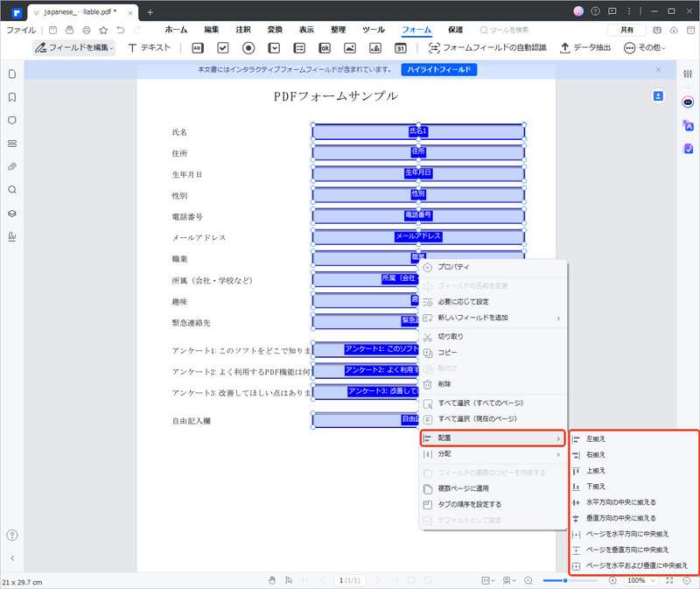Open the その他 dropdown
This screenshot has height=589, width=700.
[644, 47]
